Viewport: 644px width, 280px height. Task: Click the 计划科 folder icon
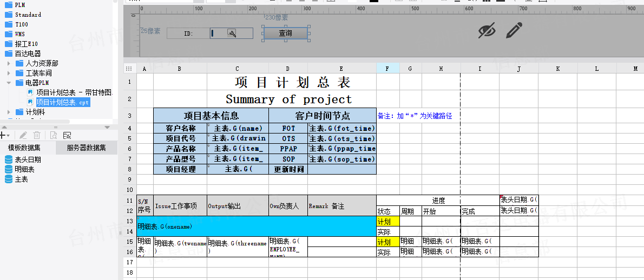coord(19,112)
